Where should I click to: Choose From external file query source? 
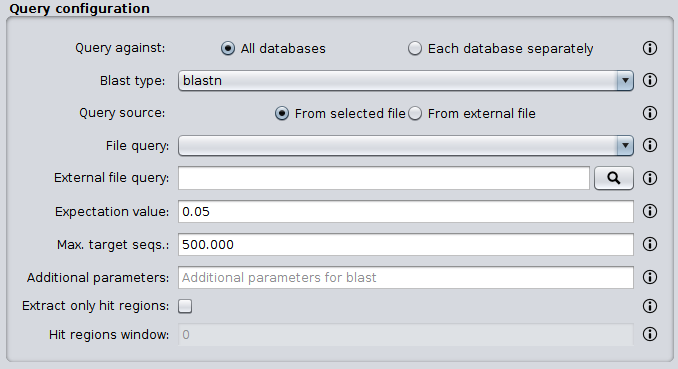click(x=472, y=113)
